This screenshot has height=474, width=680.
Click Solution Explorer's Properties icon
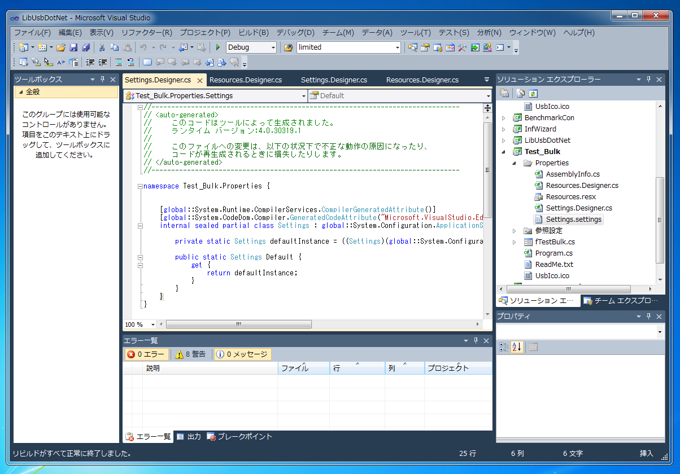(505, 93)
